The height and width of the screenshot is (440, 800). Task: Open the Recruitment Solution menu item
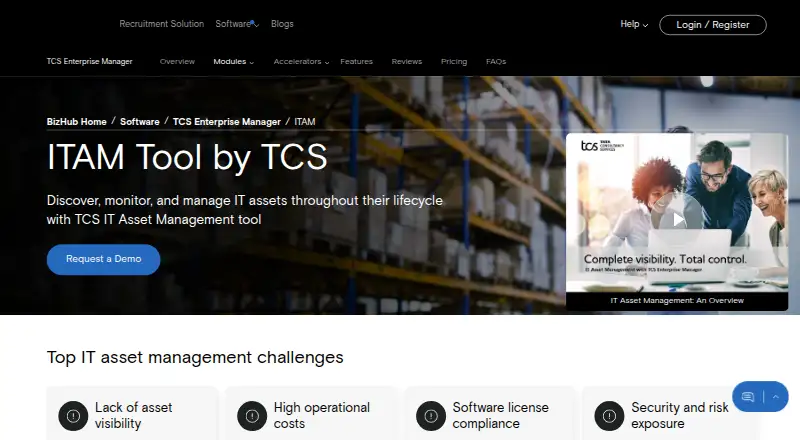point(161,24)
